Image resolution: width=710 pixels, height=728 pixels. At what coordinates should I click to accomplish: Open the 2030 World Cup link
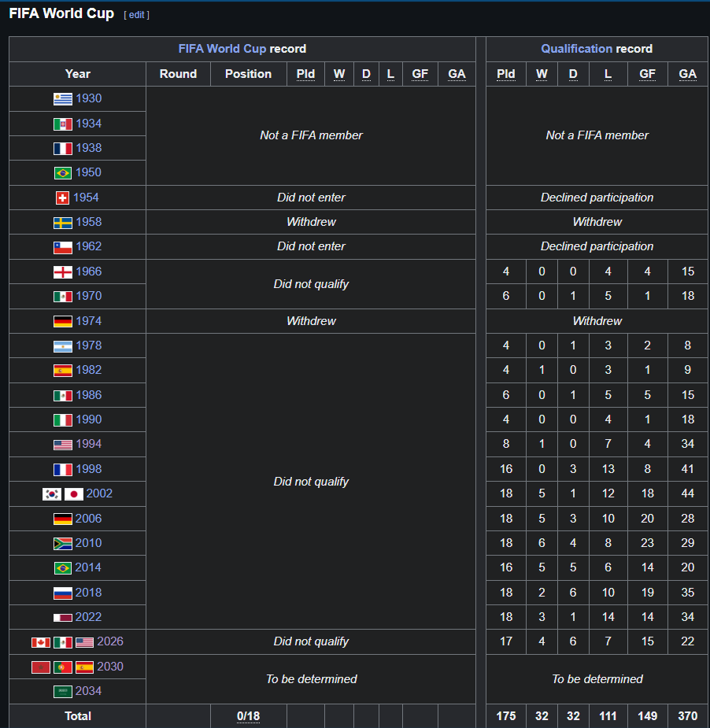pos(110,667)
